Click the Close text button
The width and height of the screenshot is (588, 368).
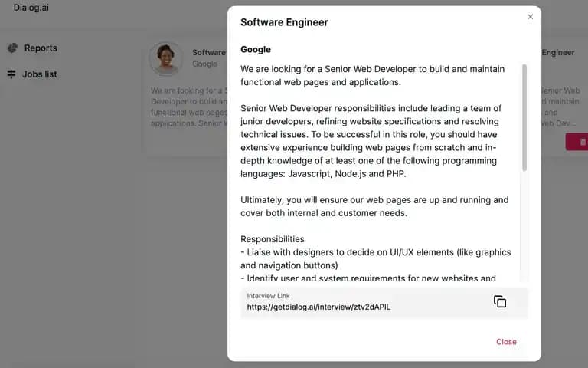point(506,342)
